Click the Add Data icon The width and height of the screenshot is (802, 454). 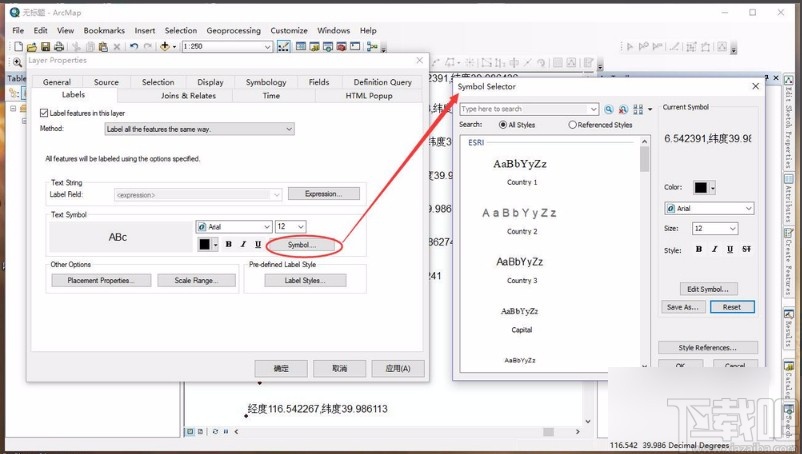point(165,47)
